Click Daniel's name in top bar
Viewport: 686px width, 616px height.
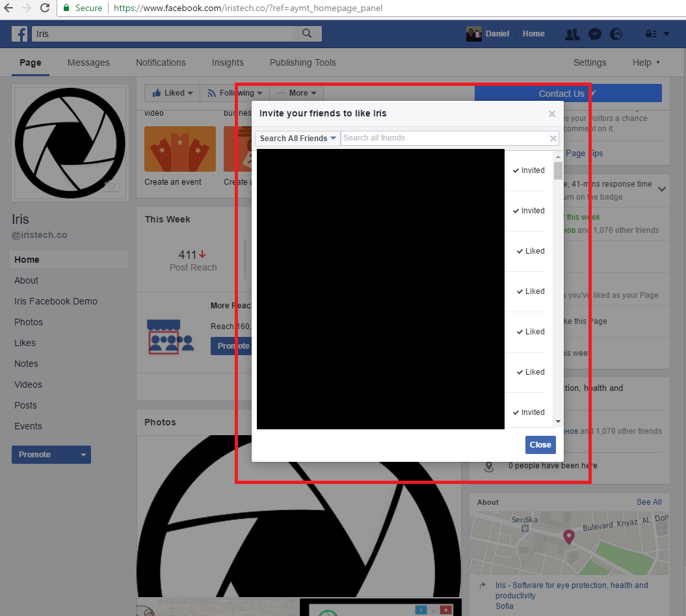pyautogui.click(x=497, y=34)
